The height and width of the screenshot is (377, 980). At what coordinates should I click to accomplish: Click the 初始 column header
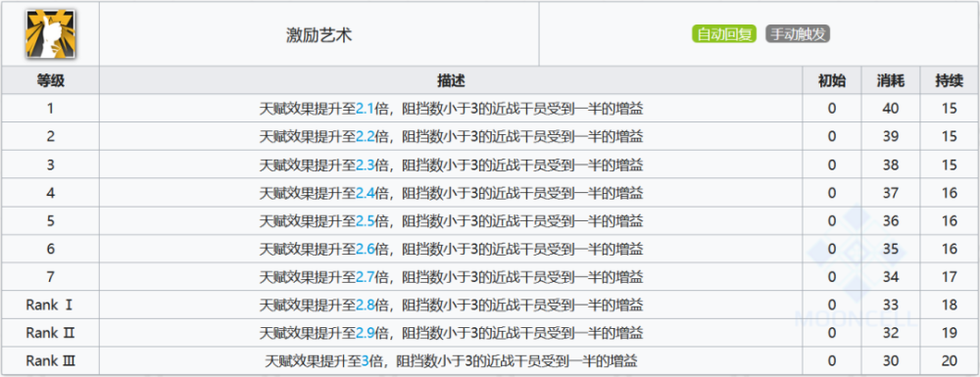point(832,80)
